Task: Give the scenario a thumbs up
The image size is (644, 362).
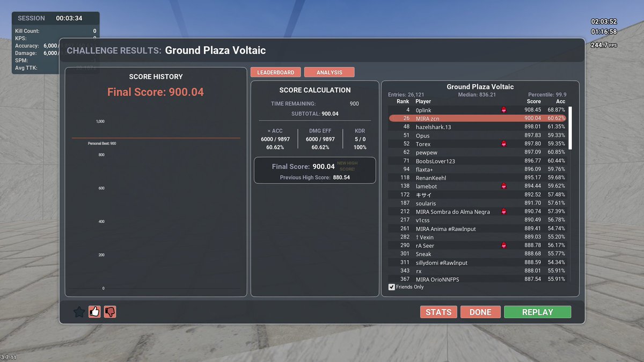Action: (x=95, y=312)
